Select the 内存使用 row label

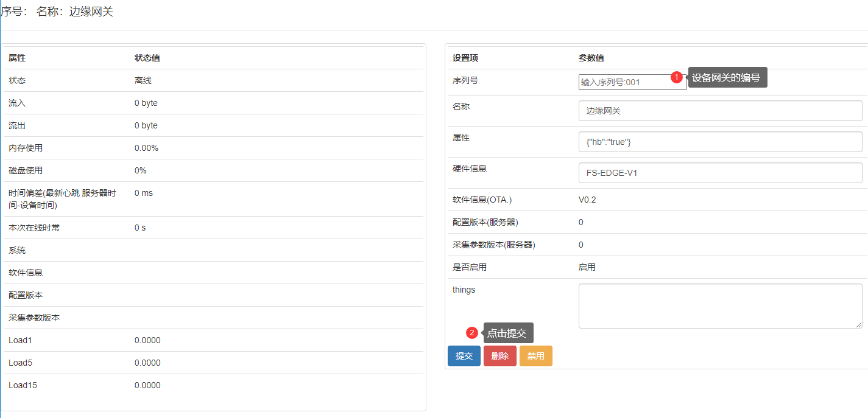coord(26,148)
